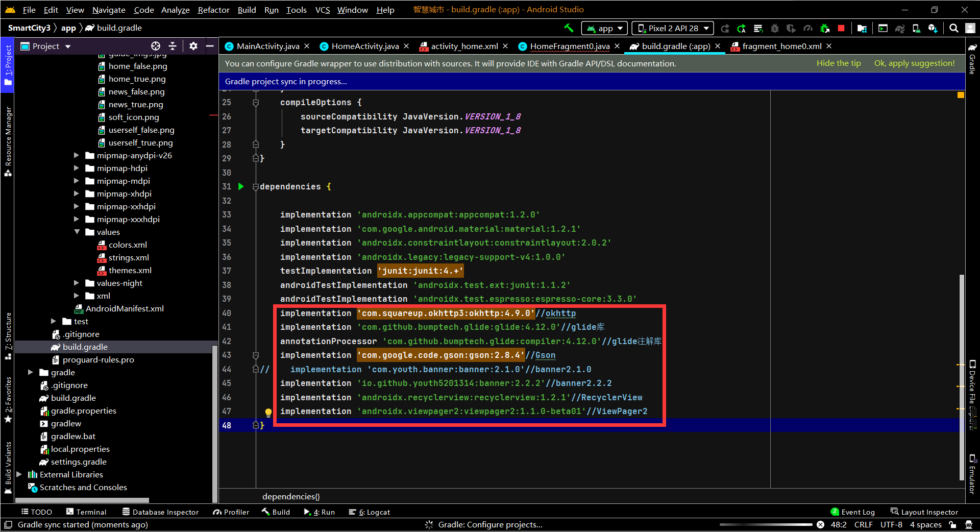Click Hide the tip link
Viewport: 980px width, 532px height.
(839, 63)
